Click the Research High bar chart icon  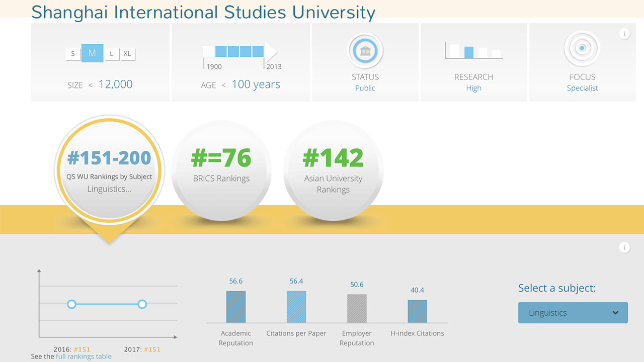(x=473, y=51)
